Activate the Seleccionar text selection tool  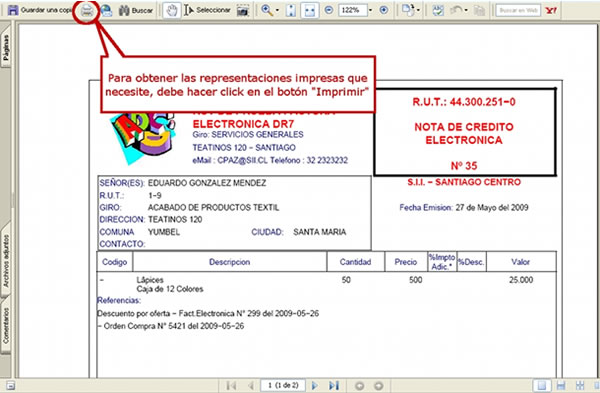207,10
